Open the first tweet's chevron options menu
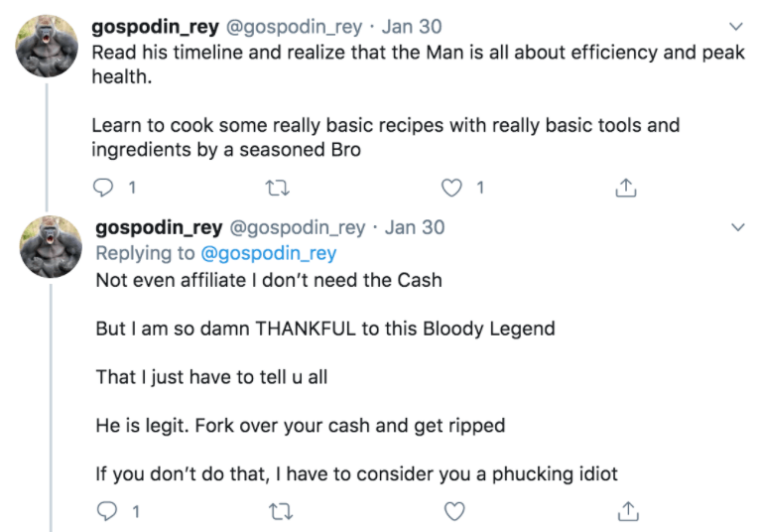This screenshot has height=532, width=760. 736,26
